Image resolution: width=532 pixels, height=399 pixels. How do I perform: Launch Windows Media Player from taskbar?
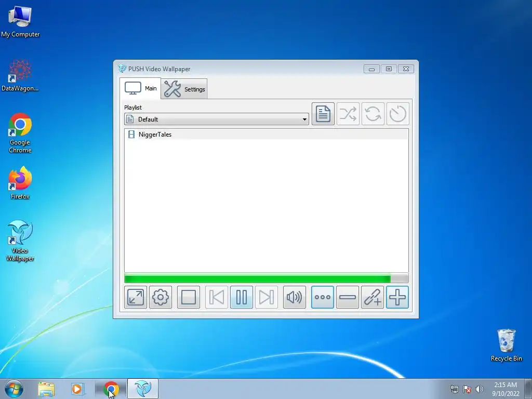pyautogui.click(x=77, y=389)
